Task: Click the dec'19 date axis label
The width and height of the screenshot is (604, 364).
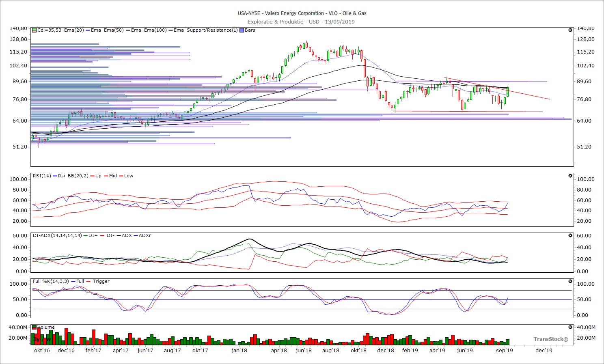Action: [x=544, y=351]
